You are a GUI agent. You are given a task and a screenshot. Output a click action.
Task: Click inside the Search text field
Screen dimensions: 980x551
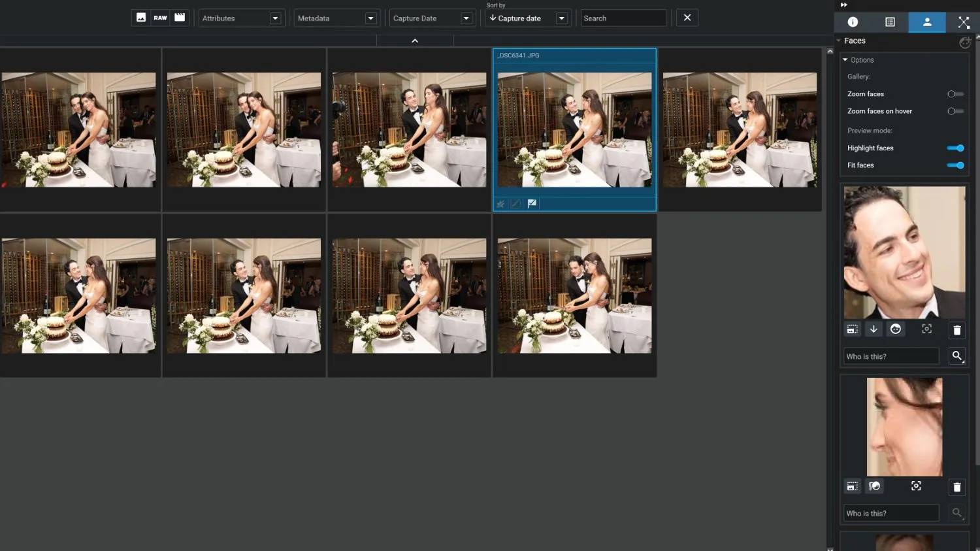[621, 18]
